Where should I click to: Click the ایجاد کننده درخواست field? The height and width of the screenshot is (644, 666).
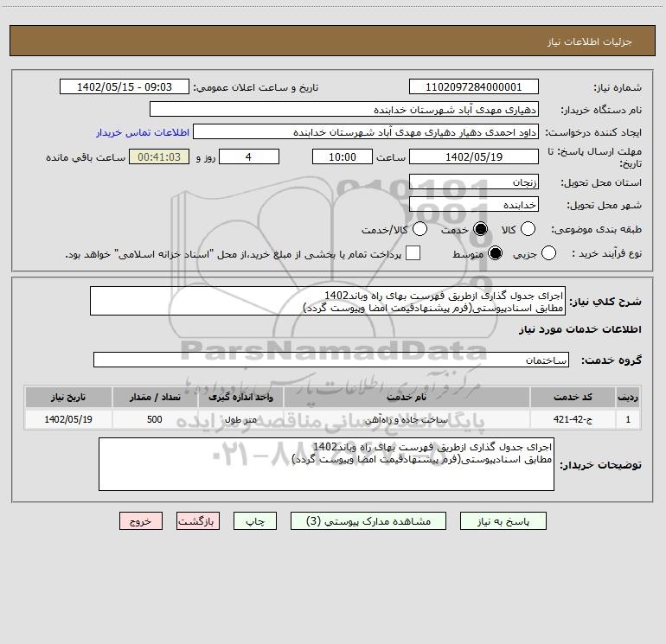click(366, 132)
